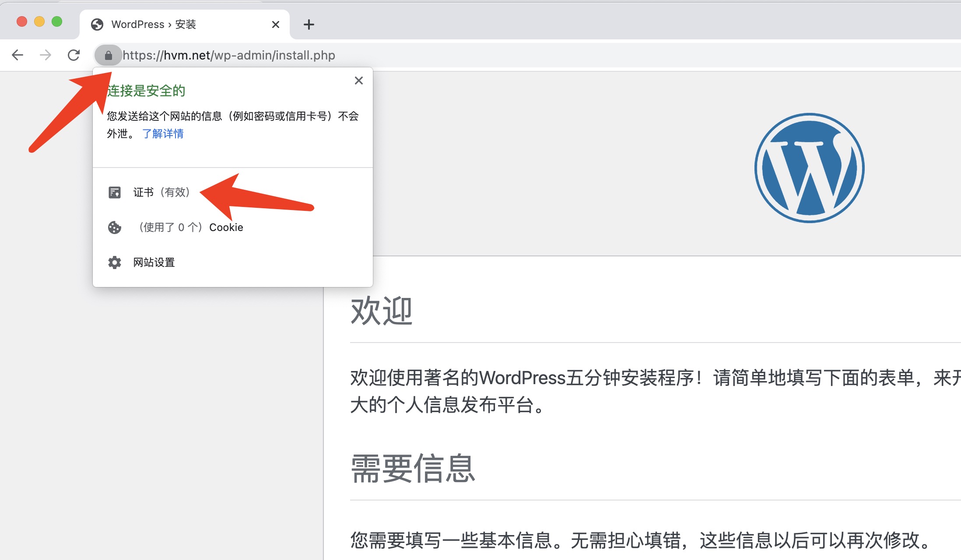Click the browser back arrow
The height and width of the screenshot is (560, 961).
18,55
